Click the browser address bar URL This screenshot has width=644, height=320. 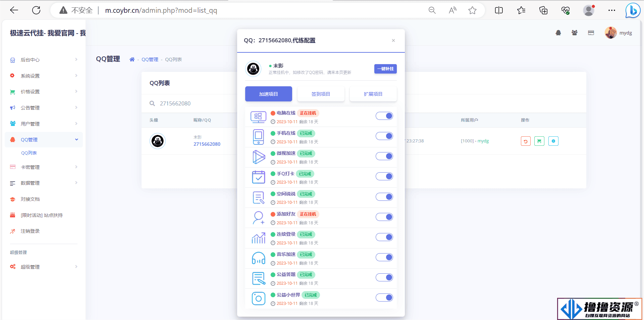coord(161,10)
